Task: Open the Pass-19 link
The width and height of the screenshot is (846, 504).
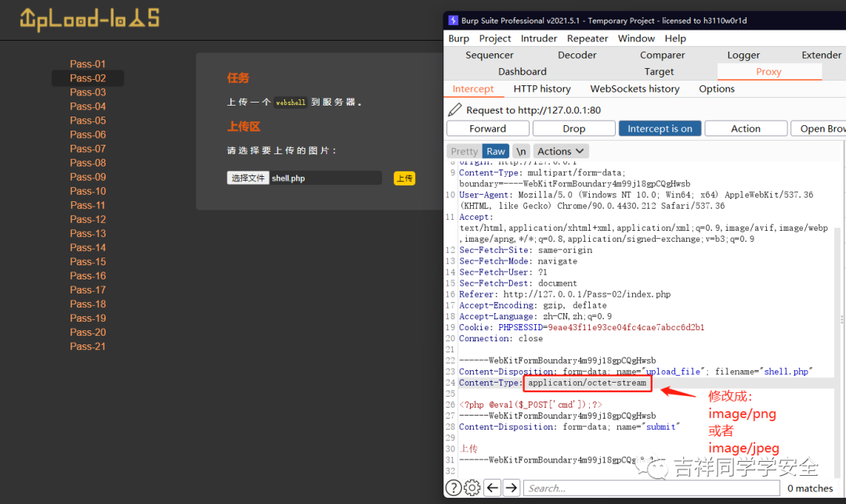Action: (x=88, y=318)
